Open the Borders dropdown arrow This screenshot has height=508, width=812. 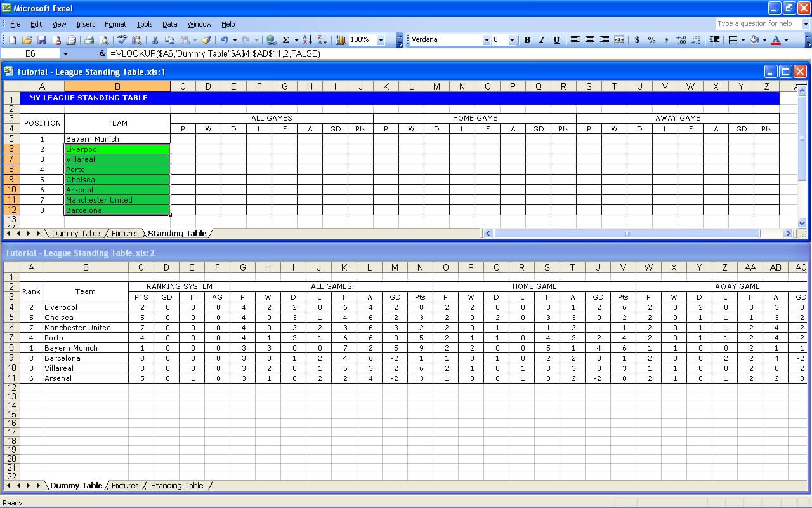click(743, 40)
